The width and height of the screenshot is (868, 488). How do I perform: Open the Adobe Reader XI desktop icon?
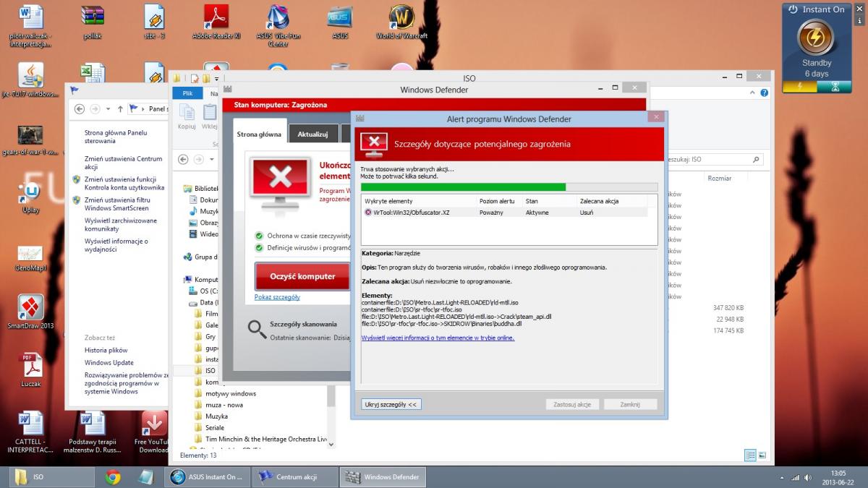[216, 22]
